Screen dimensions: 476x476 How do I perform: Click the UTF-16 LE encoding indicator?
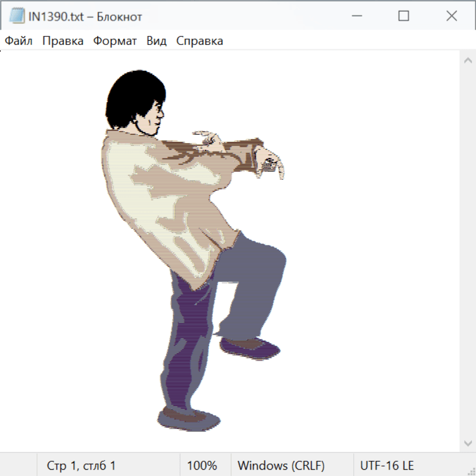(387, 466)
